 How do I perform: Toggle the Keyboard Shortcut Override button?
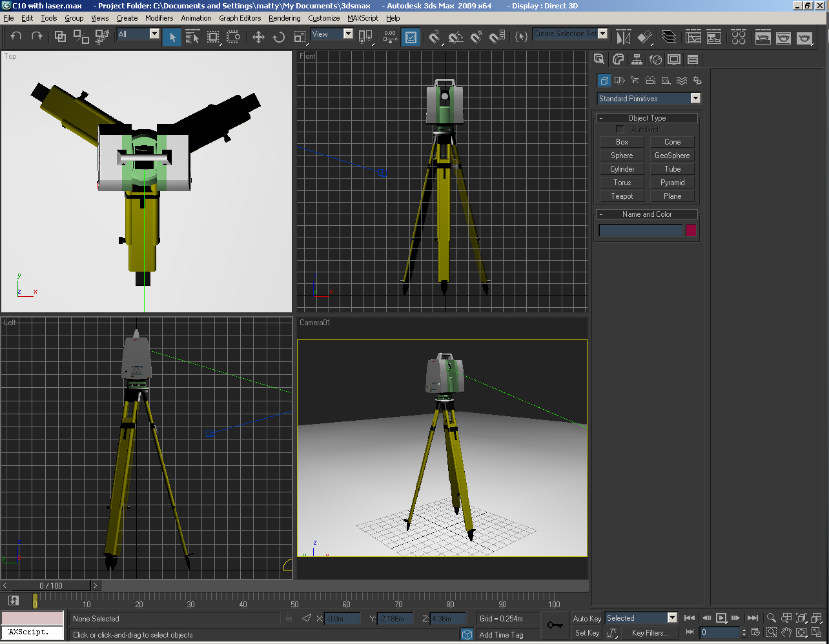411,37
